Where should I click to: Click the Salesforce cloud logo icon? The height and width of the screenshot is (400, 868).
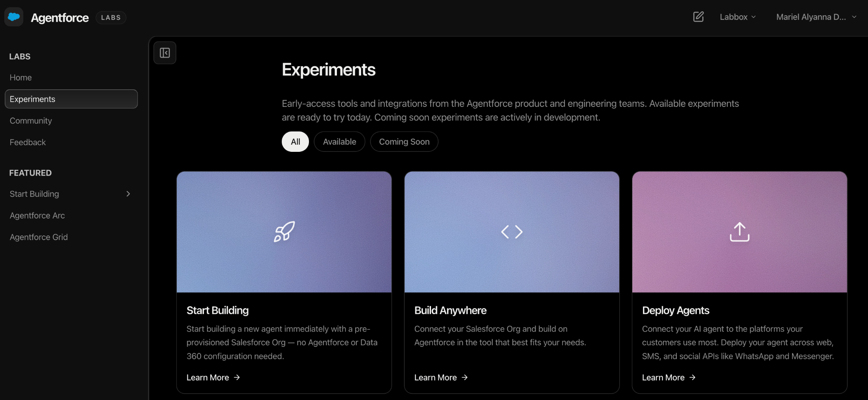point(14,17)
